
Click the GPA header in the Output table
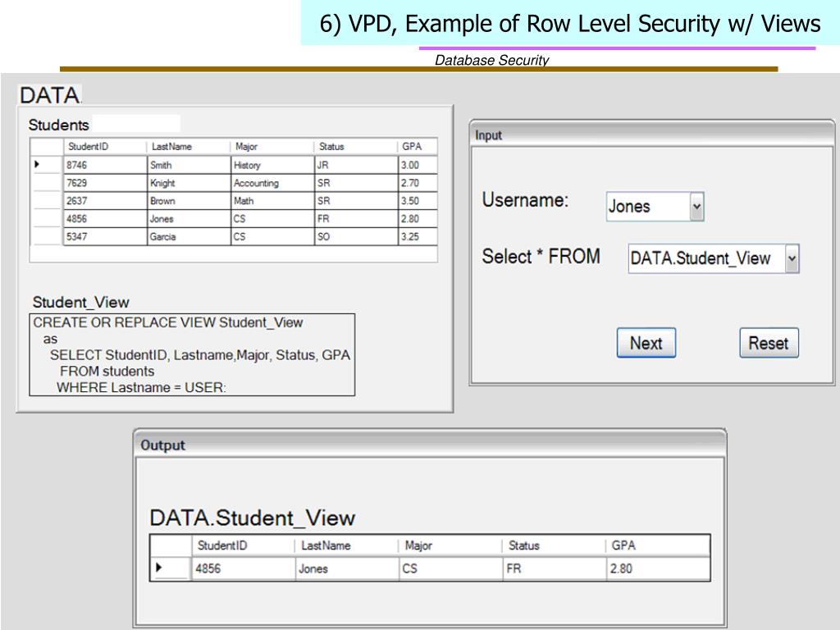[658, 546]
